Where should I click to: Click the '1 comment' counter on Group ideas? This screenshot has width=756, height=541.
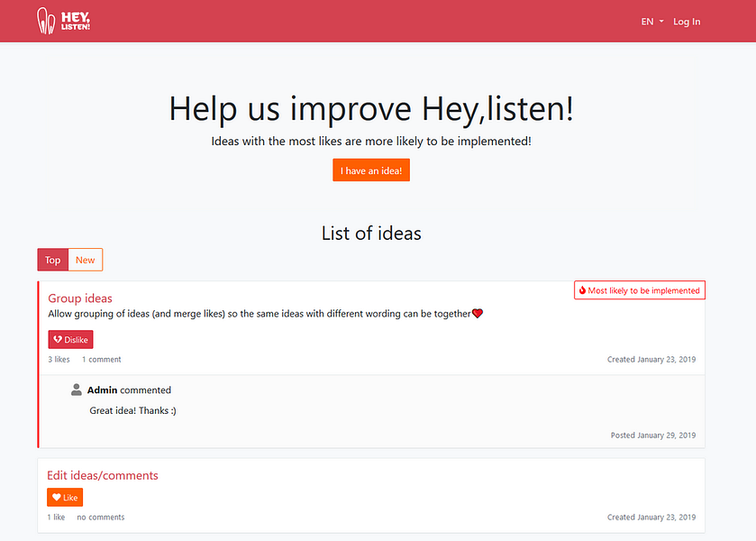101,359
